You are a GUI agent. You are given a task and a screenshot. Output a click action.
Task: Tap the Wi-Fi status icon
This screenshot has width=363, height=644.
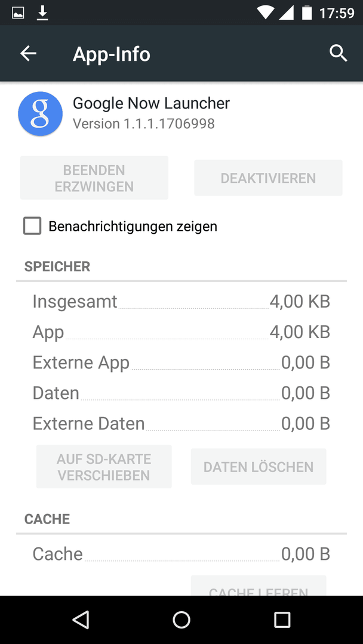tap(266, 13)
